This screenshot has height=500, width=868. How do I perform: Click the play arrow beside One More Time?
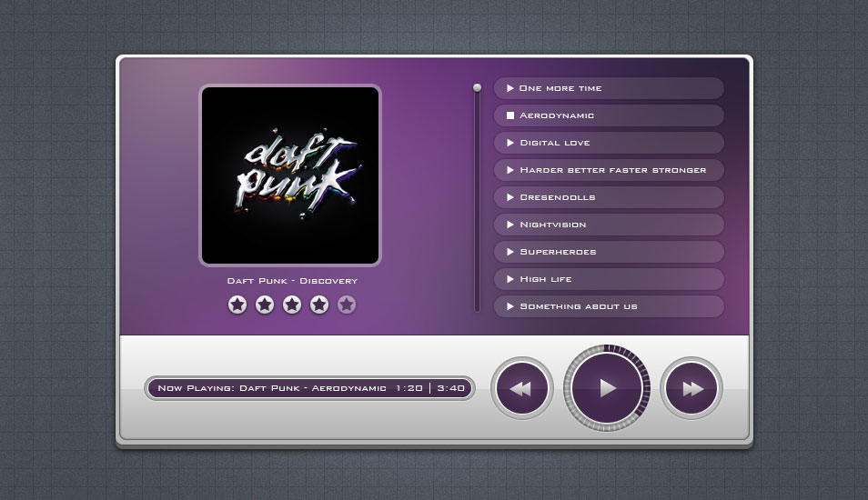[510, 88]
